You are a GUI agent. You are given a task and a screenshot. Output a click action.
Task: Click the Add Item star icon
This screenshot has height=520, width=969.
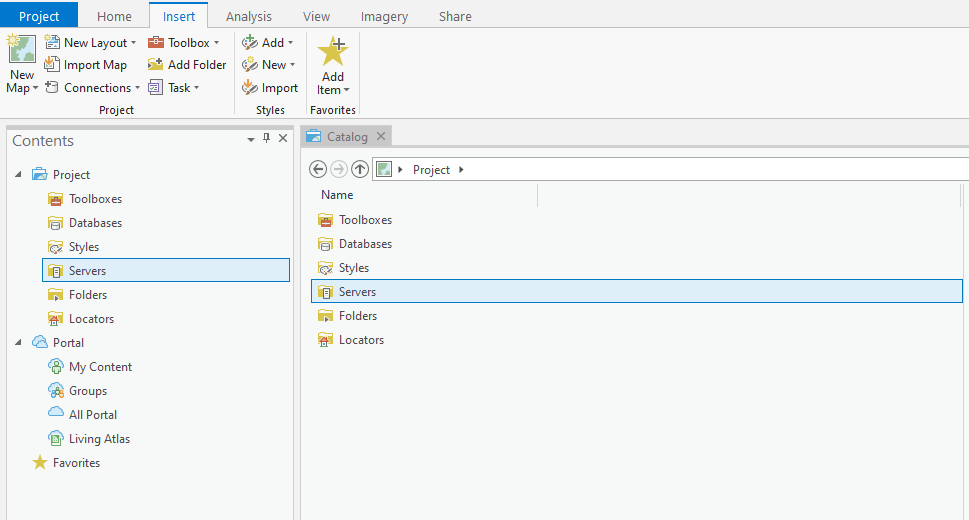point(332,51)
